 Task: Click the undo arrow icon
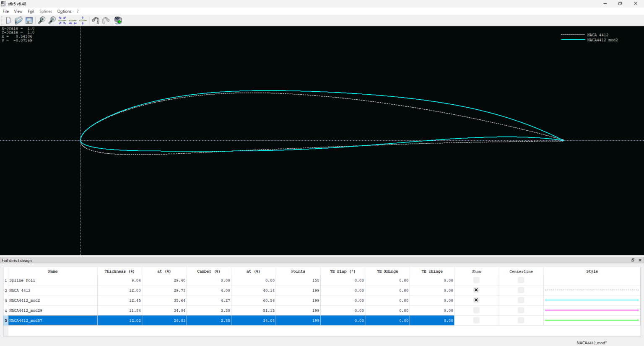point(96,21)
